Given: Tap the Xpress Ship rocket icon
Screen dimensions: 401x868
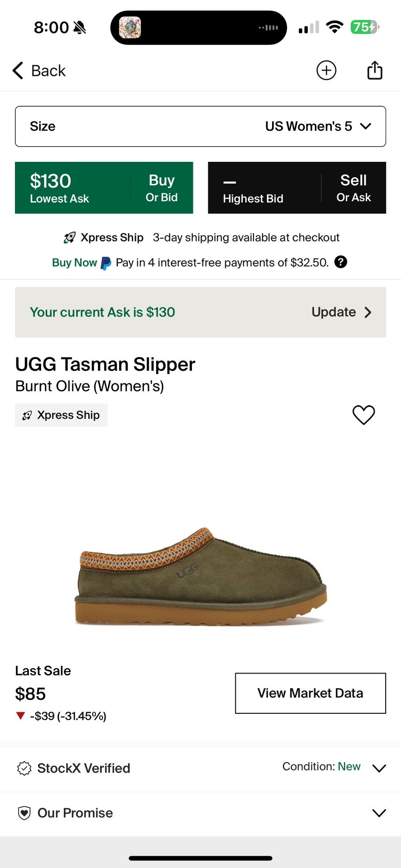Looking at the screenshot, I should (69, 237).
